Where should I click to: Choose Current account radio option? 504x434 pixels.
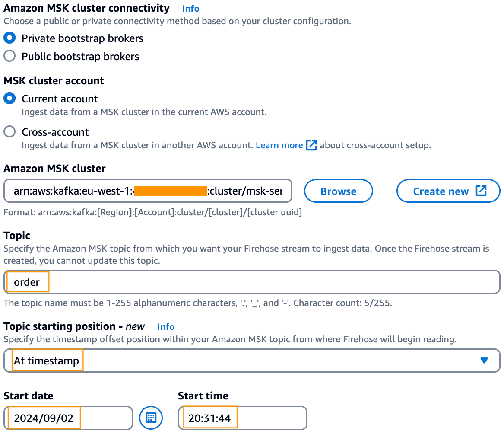(x=10, y=99)
